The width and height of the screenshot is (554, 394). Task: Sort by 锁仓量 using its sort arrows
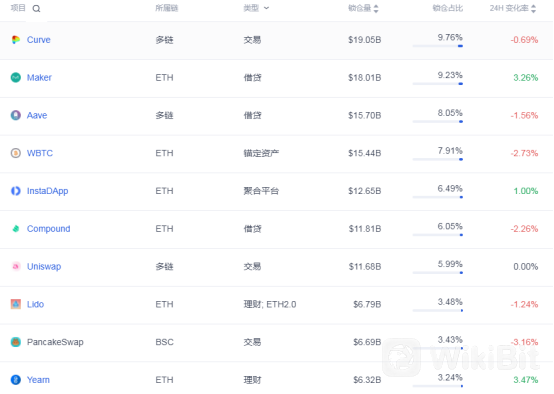(376, 8)
